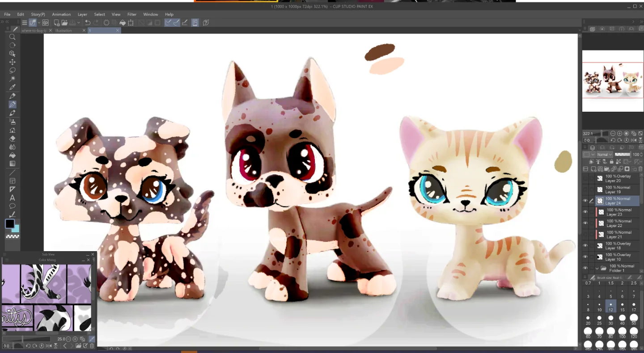
Task: Hide Layer 22 using its eye icon
Action: tap(585, 223)
